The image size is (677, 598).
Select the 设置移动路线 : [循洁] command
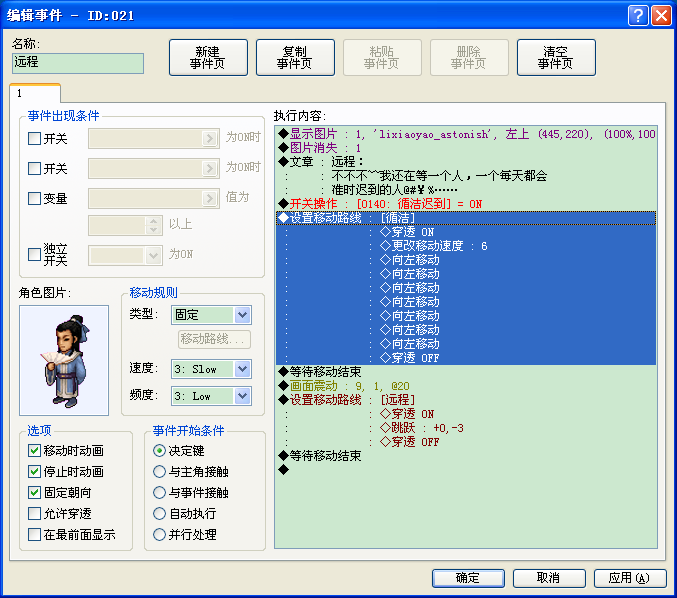[466, 218]
